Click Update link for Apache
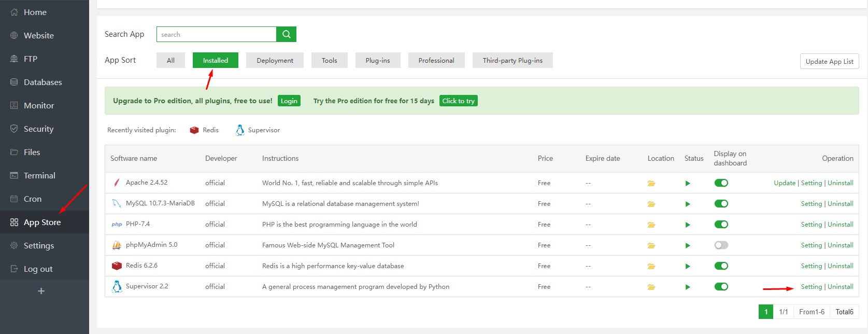This screenshot has width=868, height=334. [x=785, y=183]
